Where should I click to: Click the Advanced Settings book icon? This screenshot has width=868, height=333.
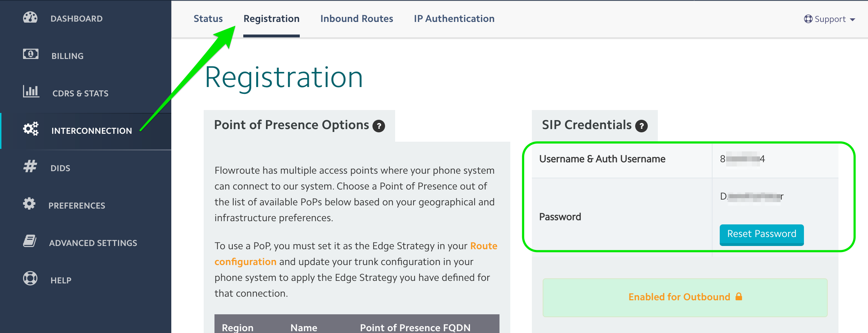pyautogui.click(x=30, y=241)
